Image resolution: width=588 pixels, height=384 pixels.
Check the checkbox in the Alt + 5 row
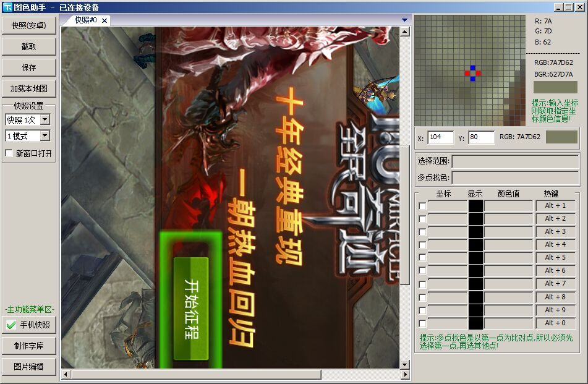pyautogui.click(x=423, y=258)
